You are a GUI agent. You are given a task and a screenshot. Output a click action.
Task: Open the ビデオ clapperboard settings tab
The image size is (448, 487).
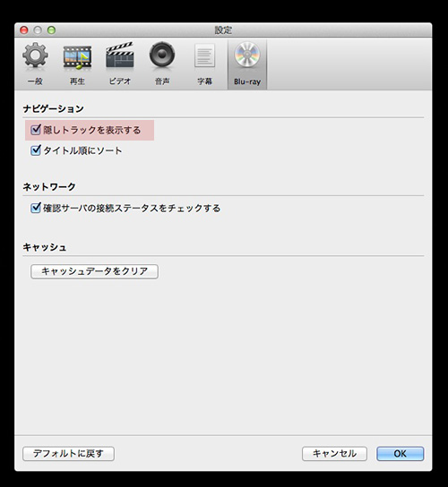click(120, 64)
